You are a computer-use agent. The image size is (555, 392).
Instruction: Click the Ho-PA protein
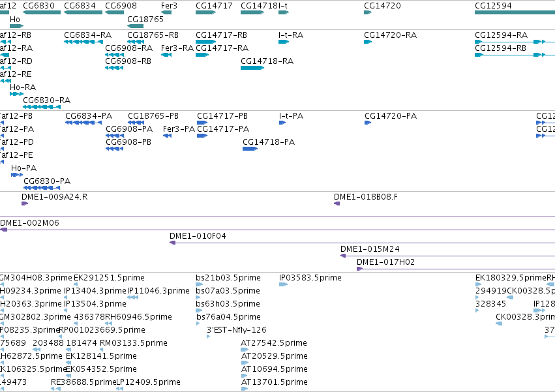pos(17,175)
